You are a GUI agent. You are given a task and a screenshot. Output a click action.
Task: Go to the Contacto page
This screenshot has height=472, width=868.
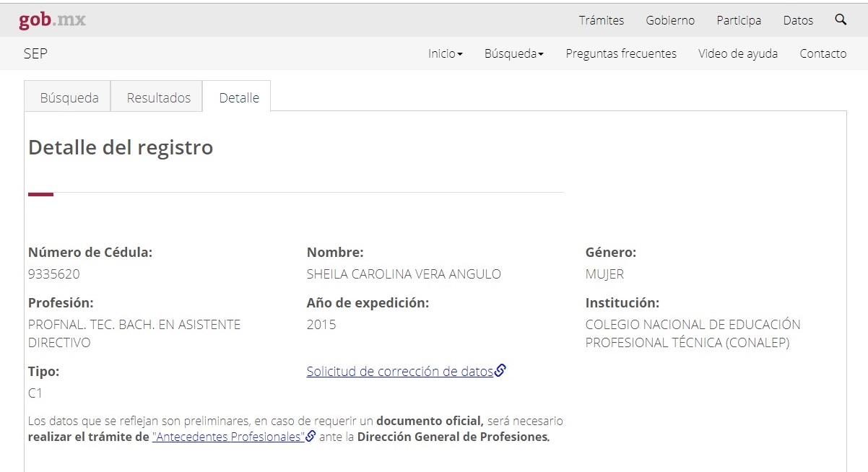point(823,53)
